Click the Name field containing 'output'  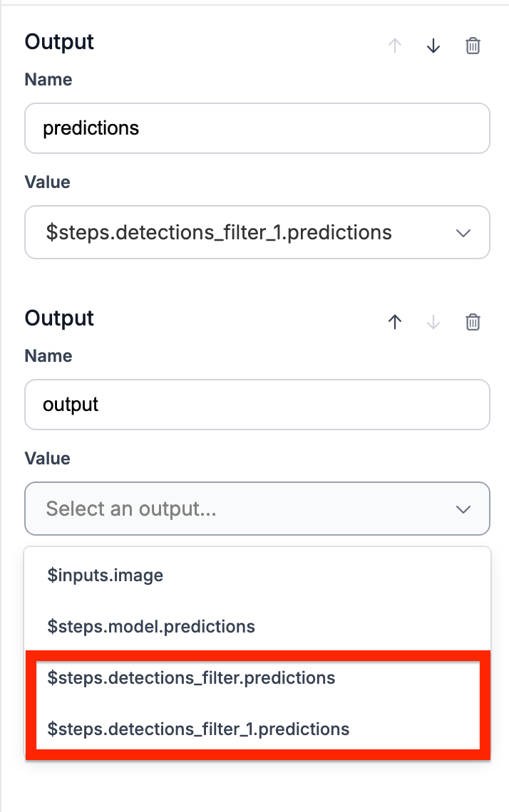click(x=257, y=405)
